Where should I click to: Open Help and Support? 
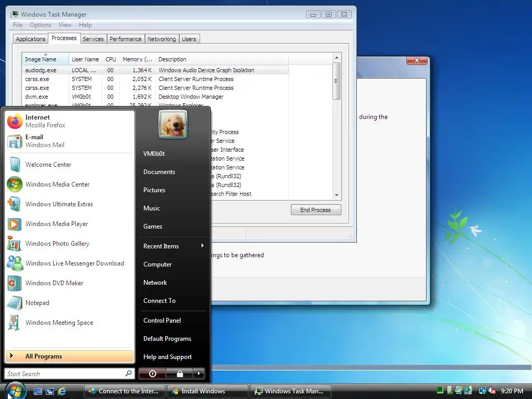click(x=173, y=356)
